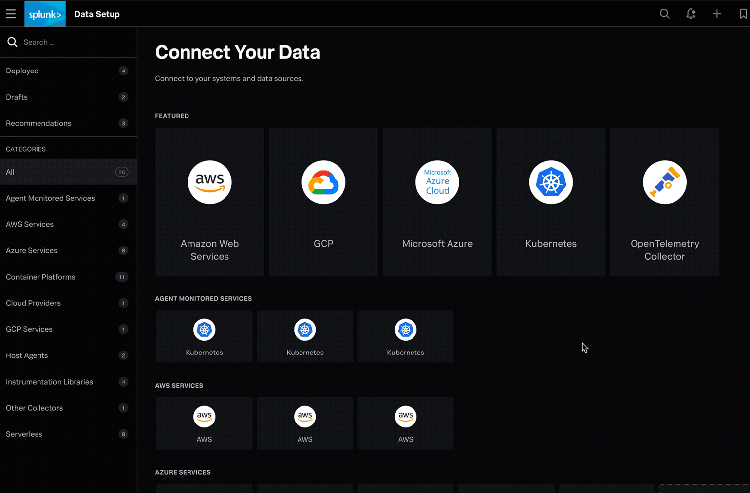Select the Amazon Web Services featured tile

pos(210,201)
